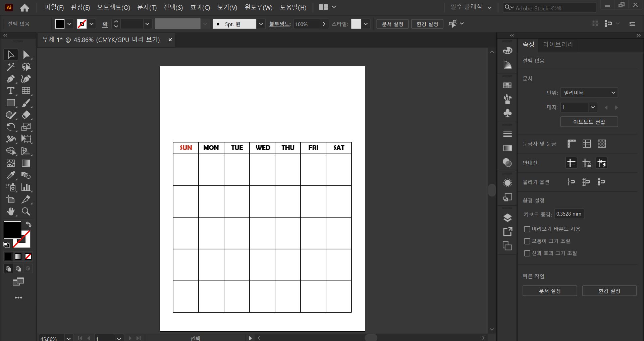
Task: Select the Curvature tool
Action: 26,79
